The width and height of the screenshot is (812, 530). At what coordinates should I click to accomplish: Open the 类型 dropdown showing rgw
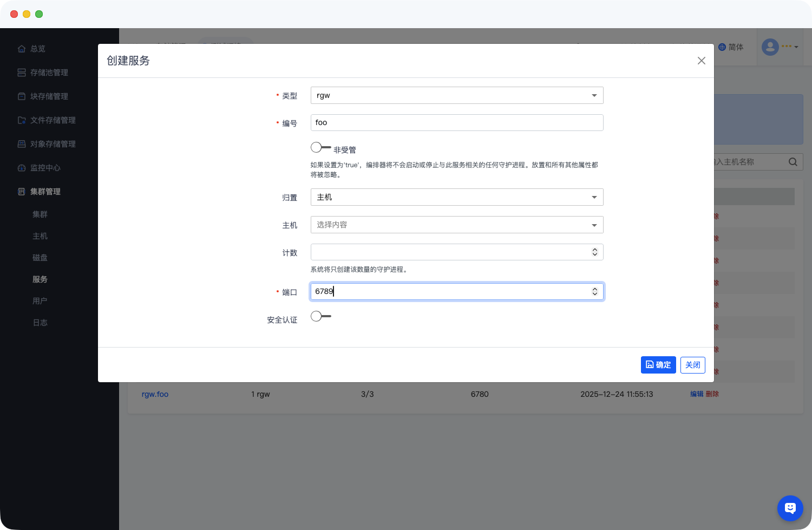pos(456,95)
